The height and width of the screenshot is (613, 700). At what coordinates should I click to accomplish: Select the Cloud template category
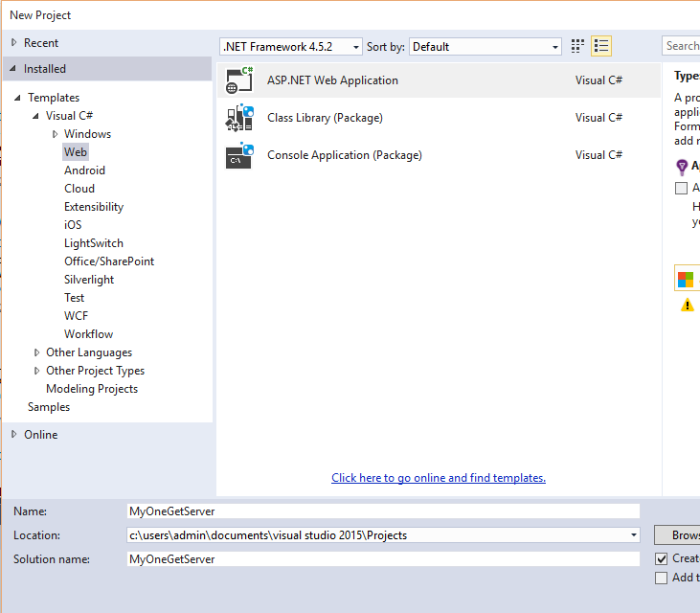[79, 189]
